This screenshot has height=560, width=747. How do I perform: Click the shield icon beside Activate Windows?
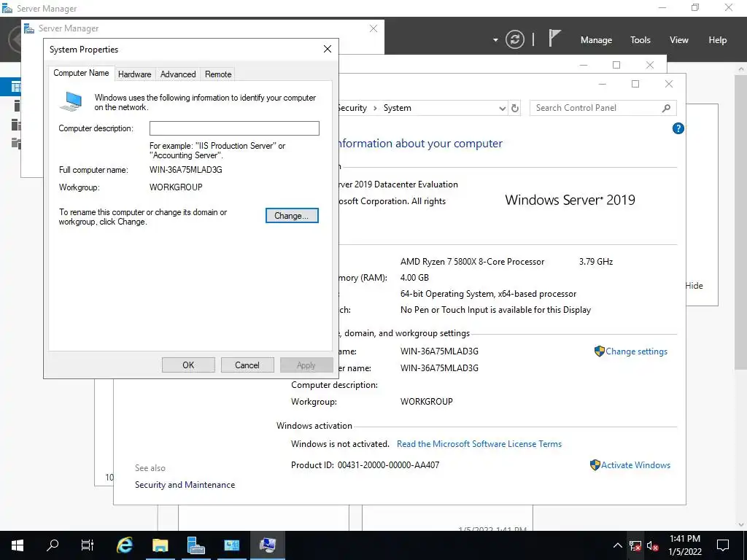click(x=595, y=465)
